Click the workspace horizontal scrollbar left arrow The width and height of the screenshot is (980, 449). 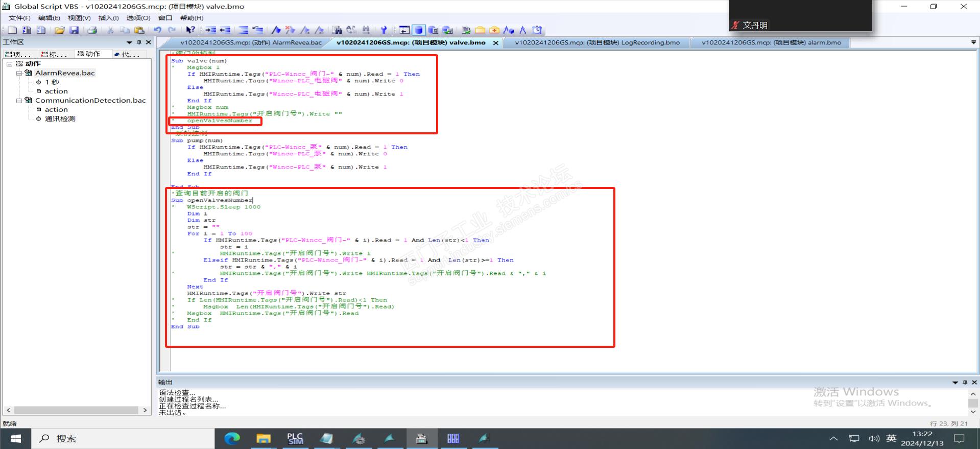tap(8, 410)
